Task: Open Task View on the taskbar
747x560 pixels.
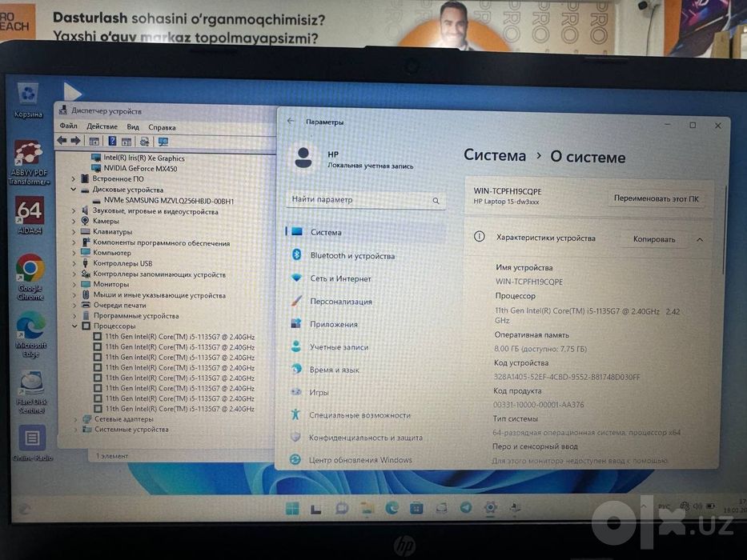Action: pyautogui.click(x=316, y=509)
